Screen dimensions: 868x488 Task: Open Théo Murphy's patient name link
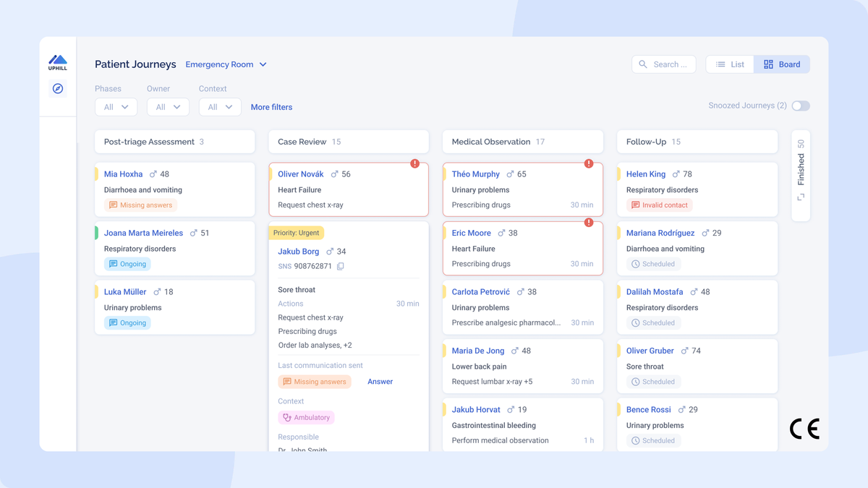(x=476, y=174)
